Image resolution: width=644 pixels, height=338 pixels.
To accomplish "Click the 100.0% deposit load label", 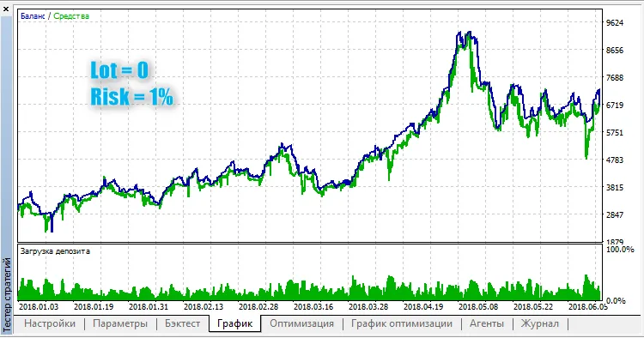I will click(620, 250).
